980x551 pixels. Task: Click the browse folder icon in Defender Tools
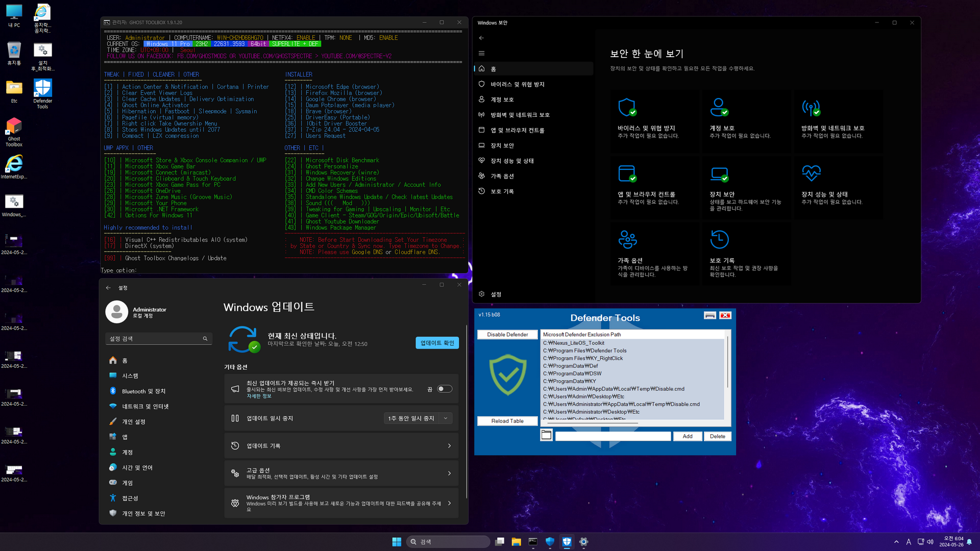(546, 435)
